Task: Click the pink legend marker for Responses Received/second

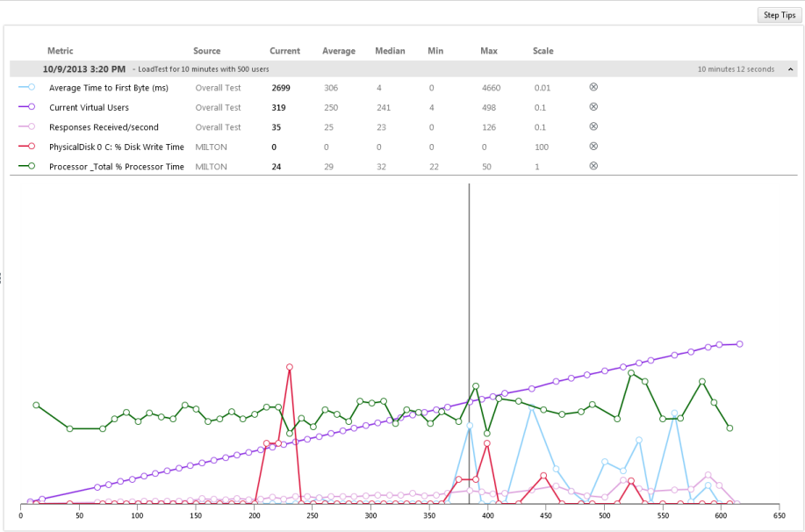Action: click(26, 126)
